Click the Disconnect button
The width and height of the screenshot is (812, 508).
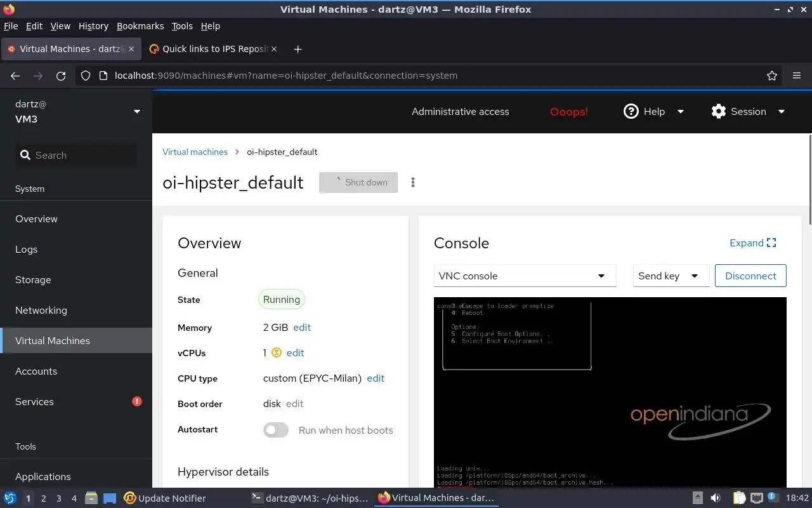tap(750, 276)
